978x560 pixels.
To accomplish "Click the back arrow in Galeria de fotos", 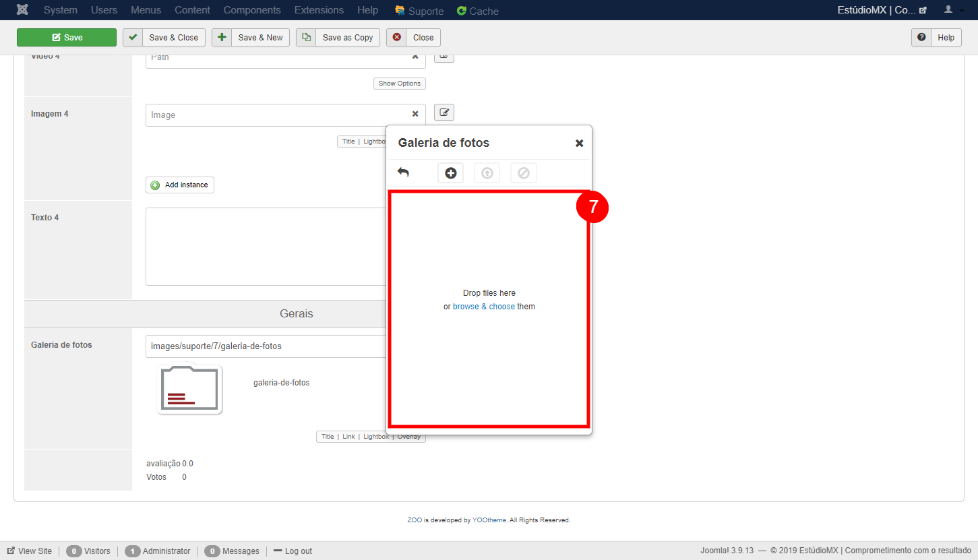I will [x=403, y=173].
